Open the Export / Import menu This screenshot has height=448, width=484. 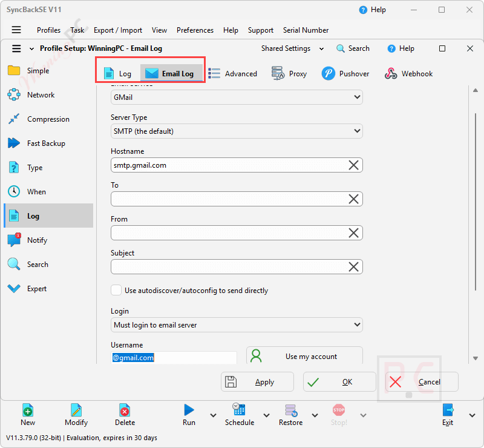pyautogui.click(x=118, y=30)
